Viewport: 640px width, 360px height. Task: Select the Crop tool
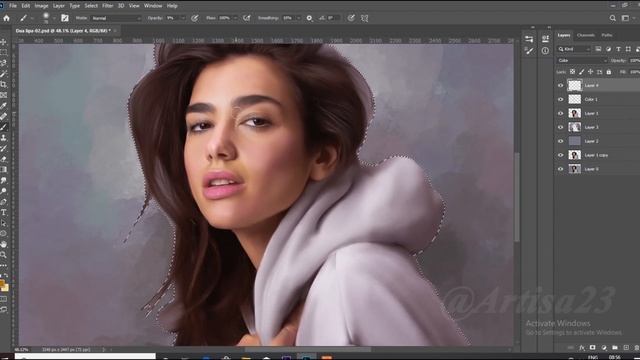4,84
